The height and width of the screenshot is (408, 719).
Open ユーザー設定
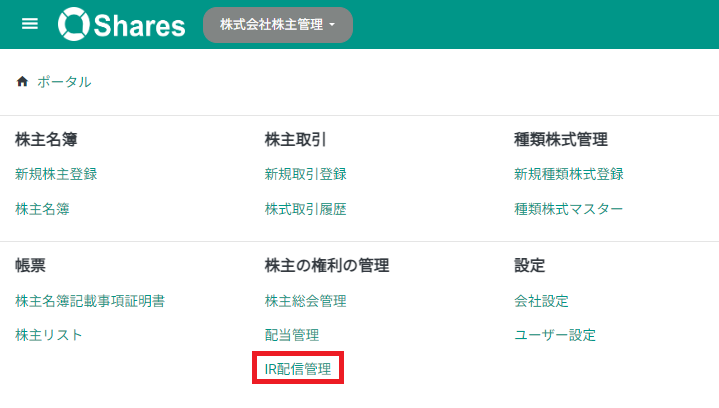555,335
